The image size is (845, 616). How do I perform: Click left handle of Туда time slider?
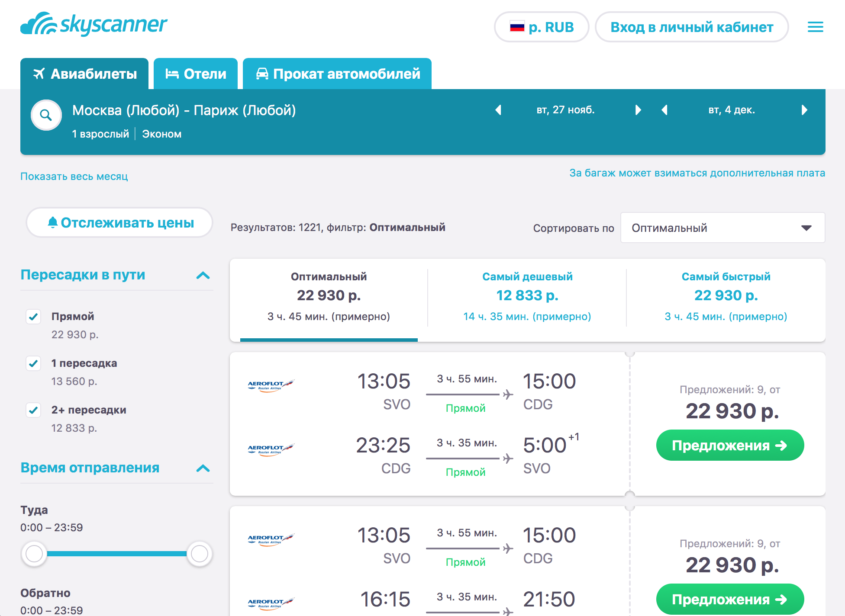coord(34,554)
